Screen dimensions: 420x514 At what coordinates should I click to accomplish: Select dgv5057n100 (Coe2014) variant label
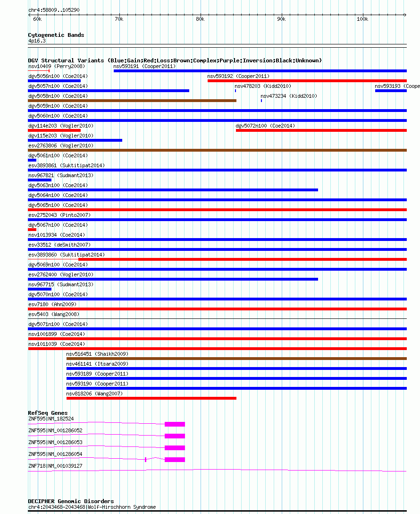click(x=58, y=86)
